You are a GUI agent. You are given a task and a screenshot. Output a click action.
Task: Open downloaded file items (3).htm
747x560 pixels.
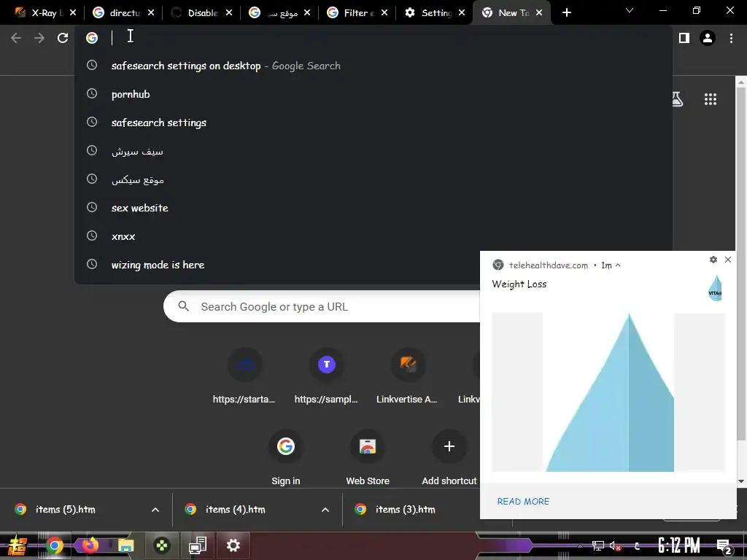point(405,510)
